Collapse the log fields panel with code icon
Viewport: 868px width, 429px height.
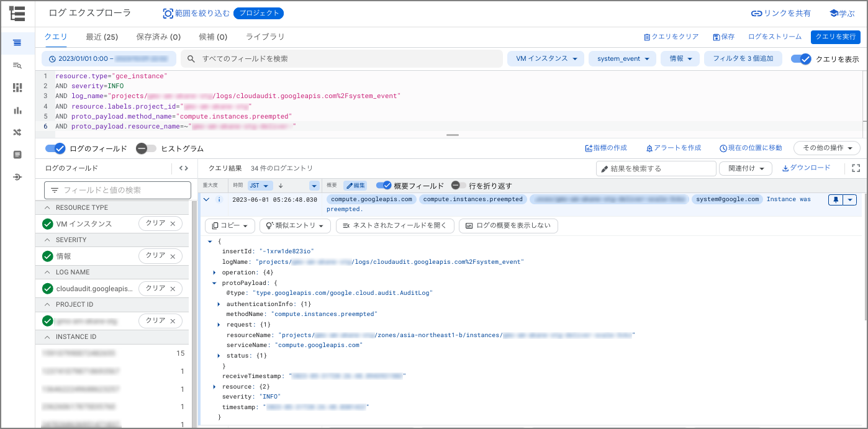(x=183, y=168)
